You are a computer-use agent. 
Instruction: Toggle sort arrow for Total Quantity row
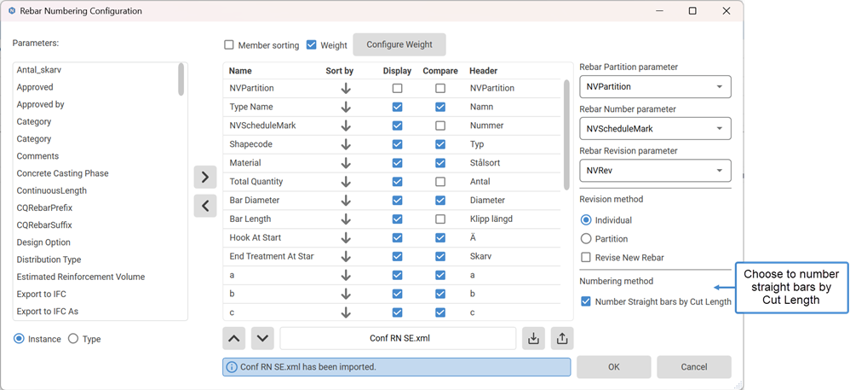point(346,182)
